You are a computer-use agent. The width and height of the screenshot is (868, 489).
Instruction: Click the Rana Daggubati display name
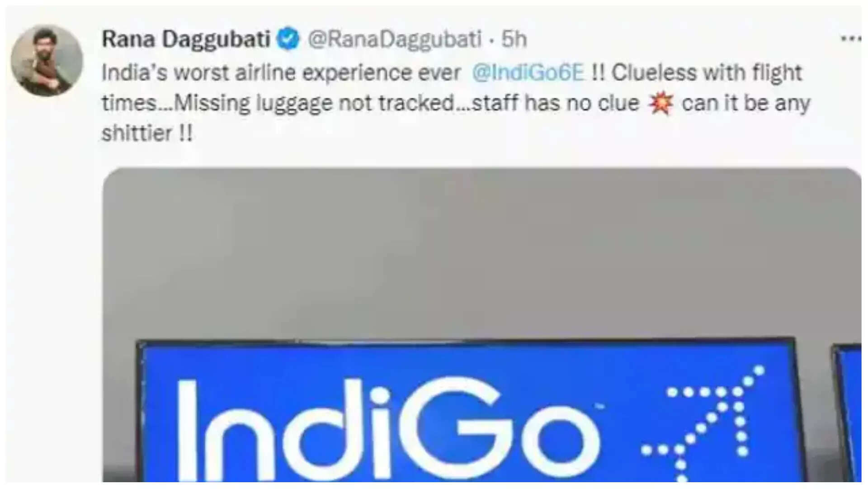click(x=186, y=39)
